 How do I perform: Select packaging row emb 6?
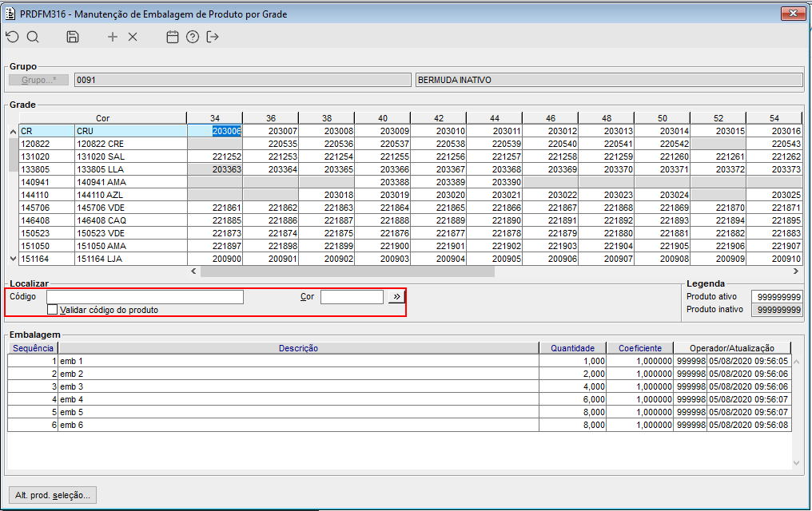click(x=400, y=425)
